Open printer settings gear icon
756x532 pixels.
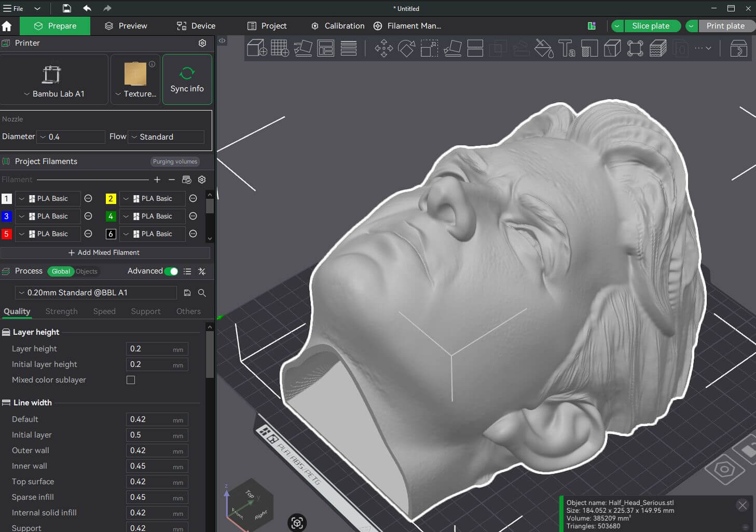point(202,43)
